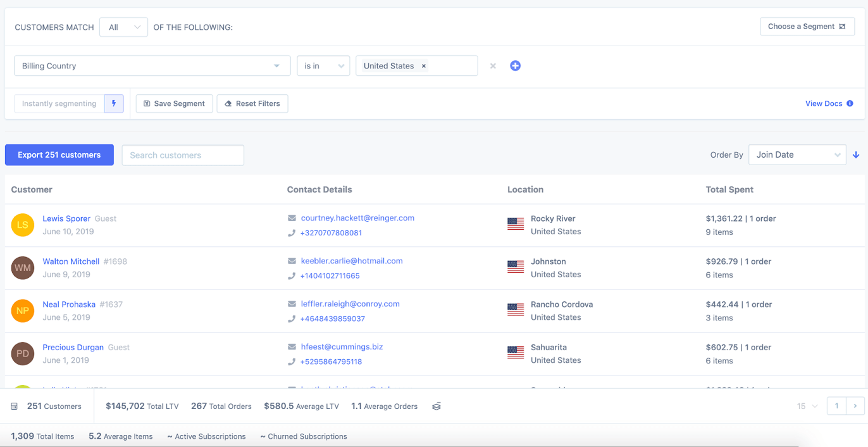Screen dimensions: 868x447
Task: Follow the View Docs link
Action: tap(824, 103)
